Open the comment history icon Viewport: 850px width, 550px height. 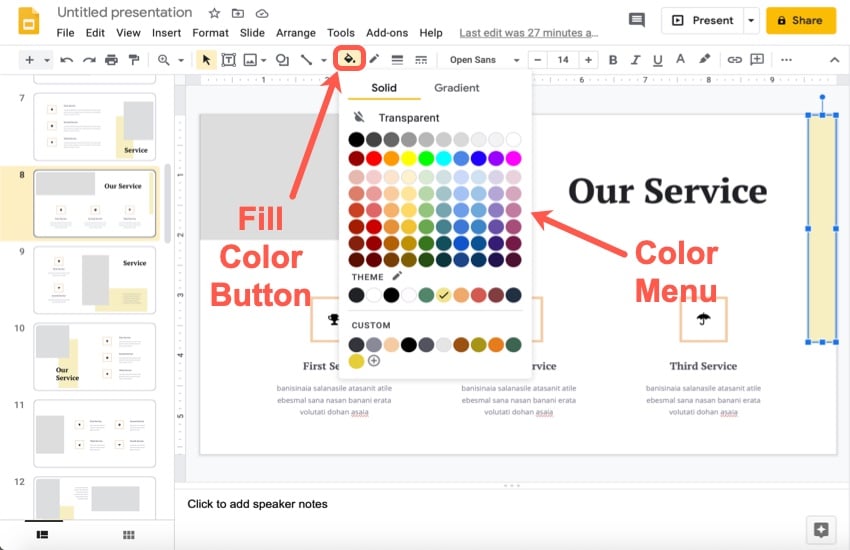click(636, 20)
